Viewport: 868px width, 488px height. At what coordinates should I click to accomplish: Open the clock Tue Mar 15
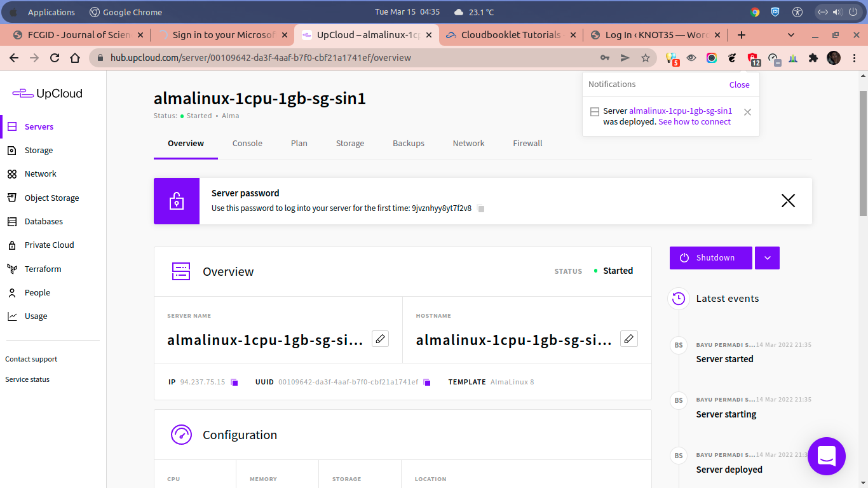(407, 12)
